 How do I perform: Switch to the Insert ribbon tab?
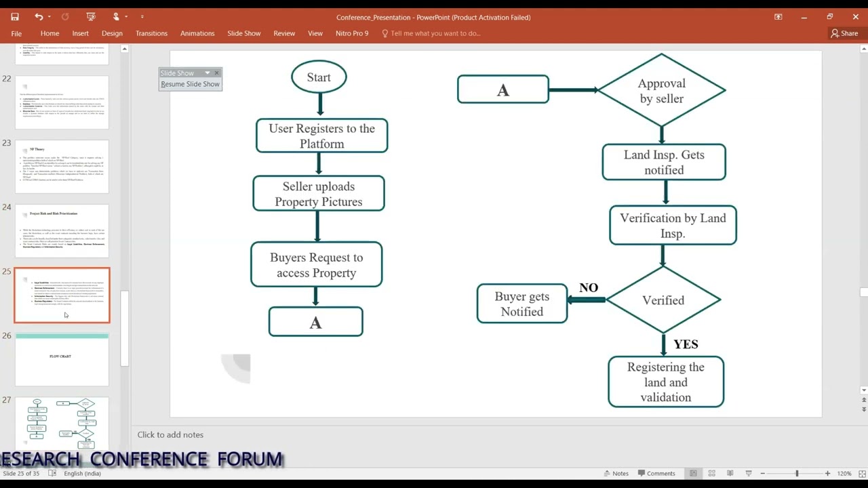[80, 33]
